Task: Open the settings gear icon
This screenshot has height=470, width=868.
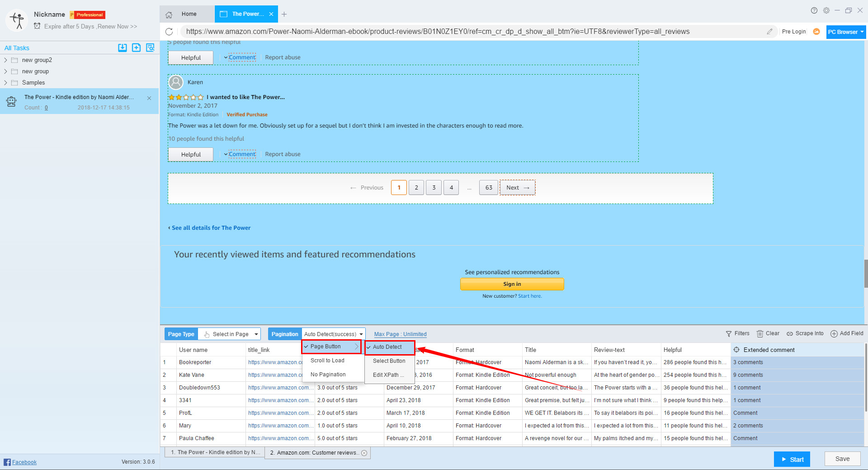Action: 826,10
